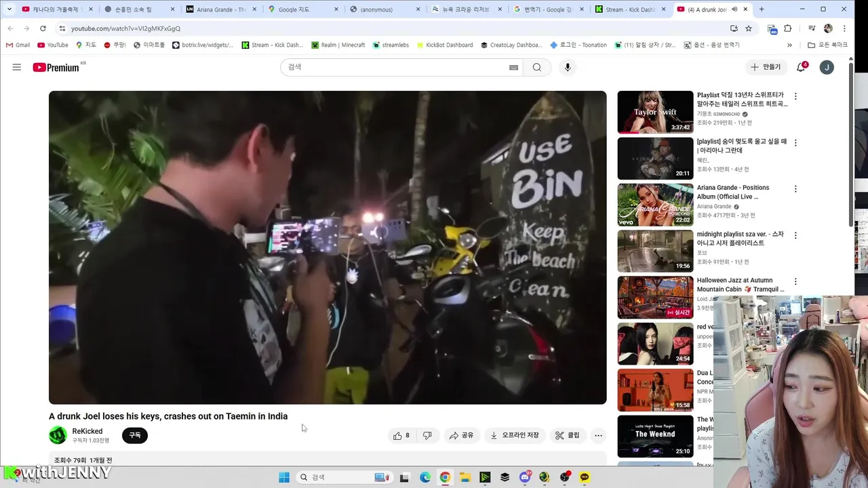Reload the page in Chrome
The image size is (868, 488).
(43, 28)
